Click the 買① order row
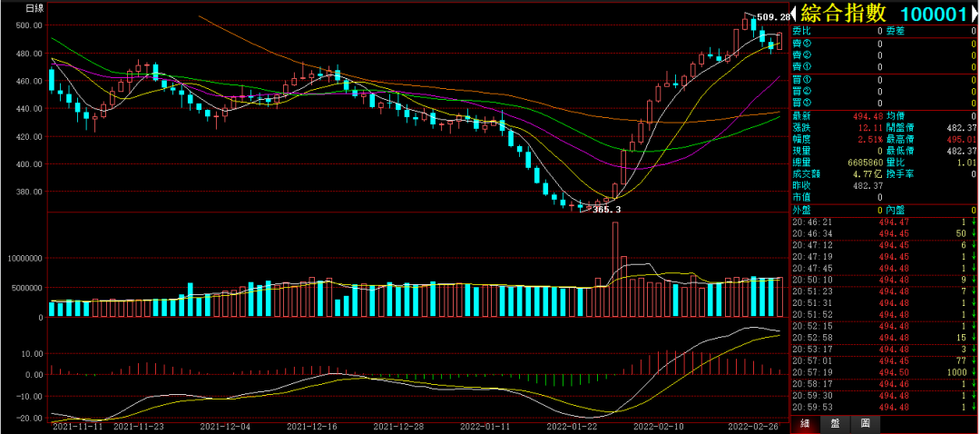This screenshot has height=434, width=980. [x=884, y=79]
